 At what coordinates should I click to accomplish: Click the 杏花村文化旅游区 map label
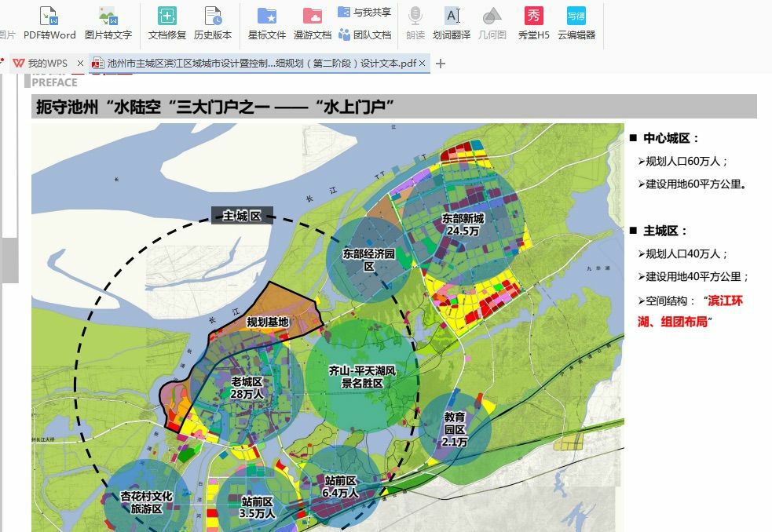click(x=146, y=502)
